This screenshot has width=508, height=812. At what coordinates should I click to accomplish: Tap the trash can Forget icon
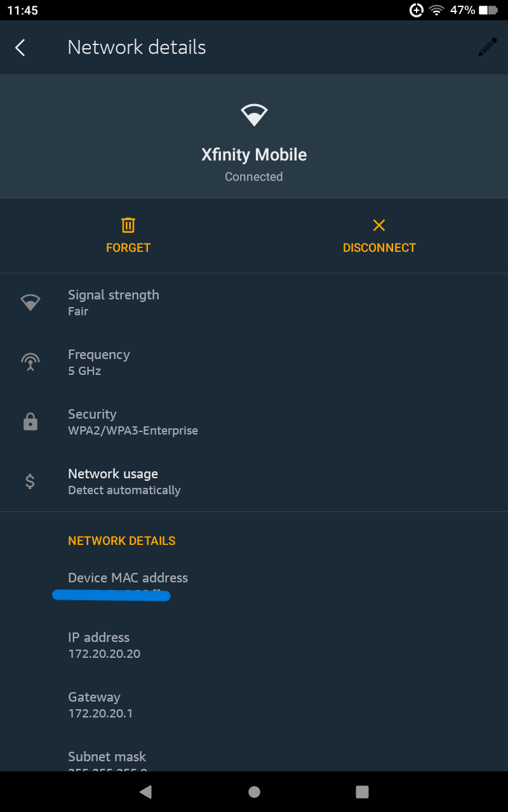[x=128, y=225]
